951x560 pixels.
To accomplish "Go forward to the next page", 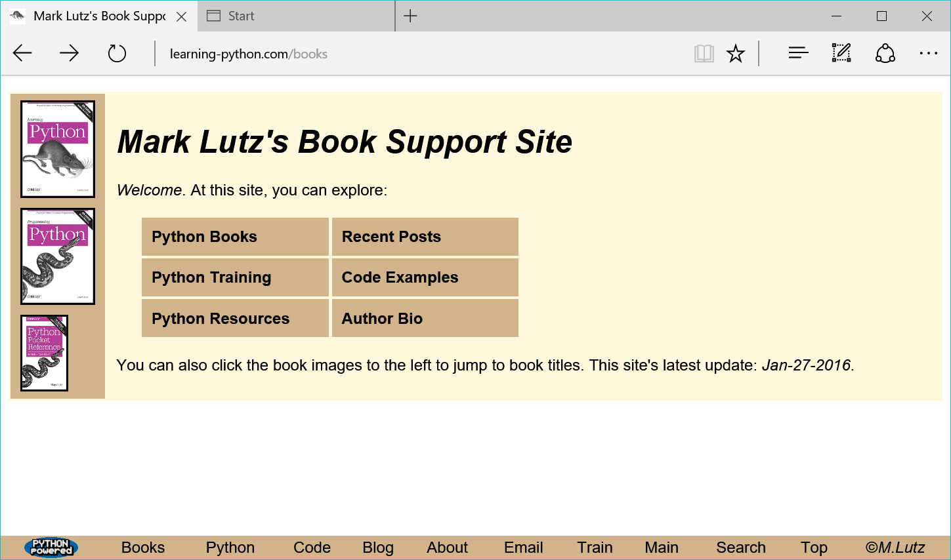I will [x=69, y=54].
